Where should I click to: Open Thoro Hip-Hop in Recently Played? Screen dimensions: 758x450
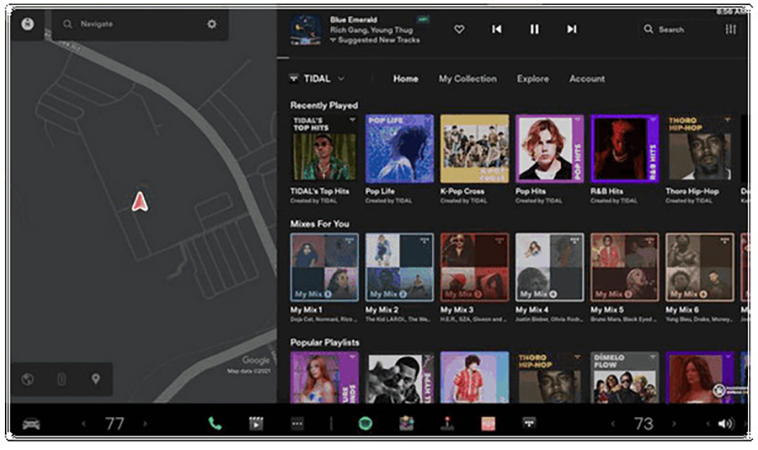700,149
